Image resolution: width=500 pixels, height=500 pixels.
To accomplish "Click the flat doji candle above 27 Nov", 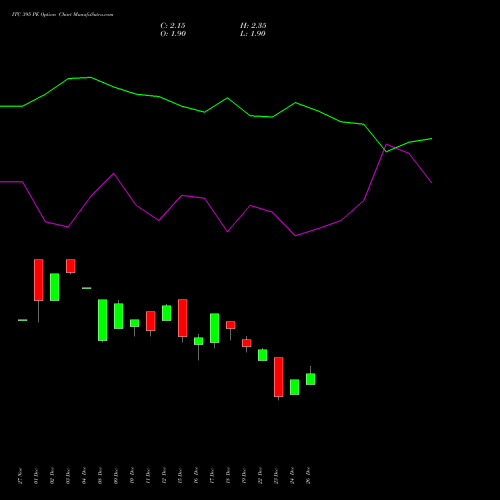I will pos(23,320).
